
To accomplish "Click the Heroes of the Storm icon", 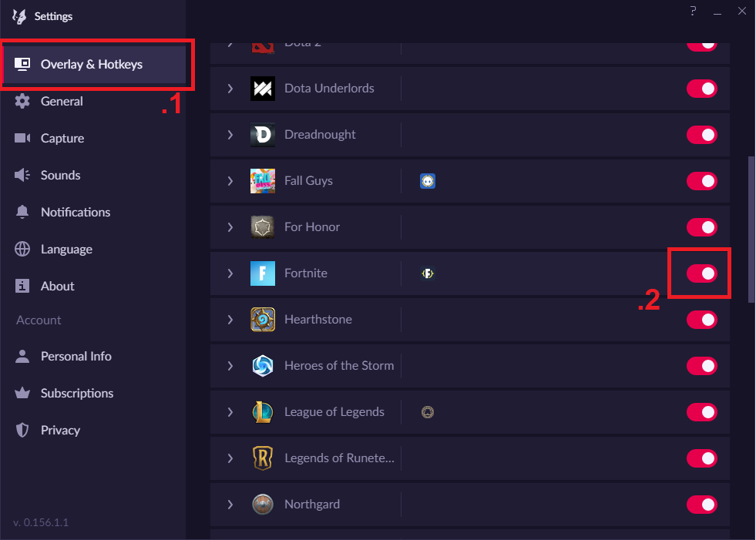I will 263,366.
